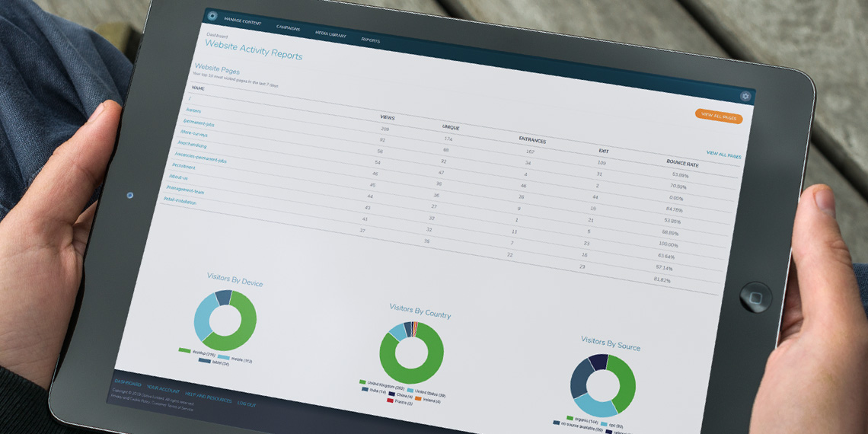Image resolution: width=868 pixels, height=434 pixels.
Task: Toggle the United States legend swatch
Action: click(x=410, y=391)
